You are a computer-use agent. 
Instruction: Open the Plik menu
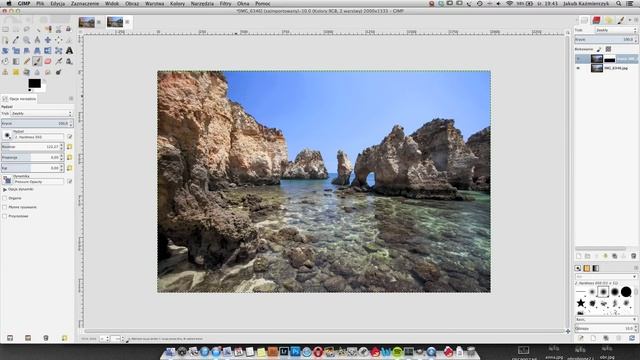pyautogui.click(x=40, y=3)
